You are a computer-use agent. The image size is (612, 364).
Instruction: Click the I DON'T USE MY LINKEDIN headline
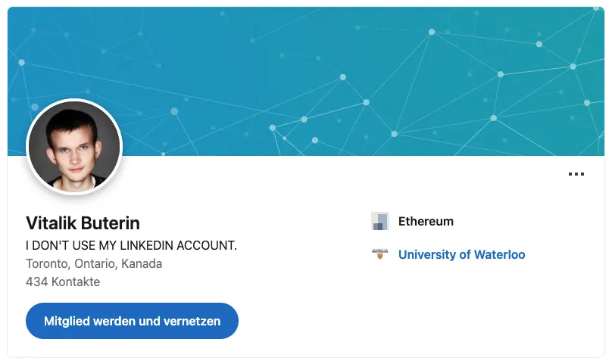(131, 245)
